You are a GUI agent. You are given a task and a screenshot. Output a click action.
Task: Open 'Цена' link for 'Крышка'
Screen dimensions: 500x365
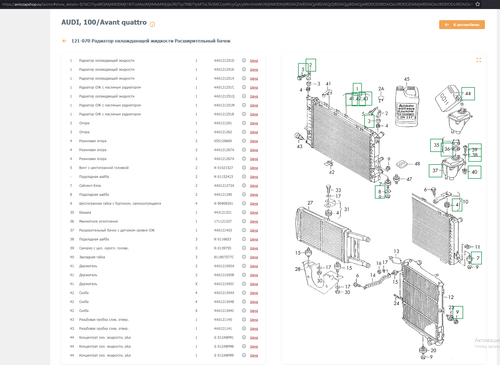[x=254, y=212]
